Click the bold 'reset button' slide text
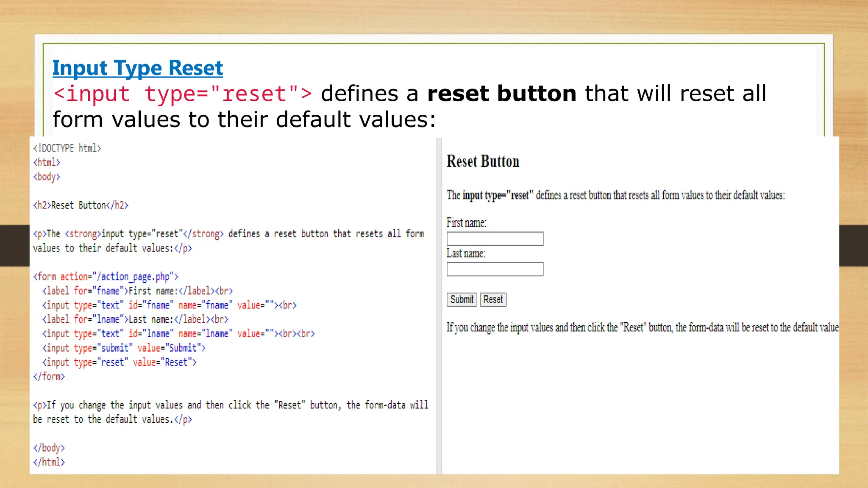 tap(502, 94)
